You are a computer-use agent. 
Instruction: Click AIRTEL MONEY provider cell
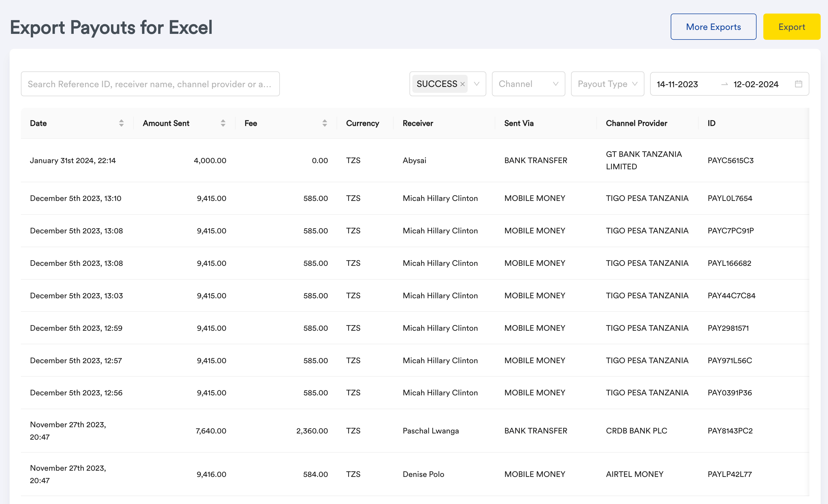pyautogui.click(x=635, y=474)
